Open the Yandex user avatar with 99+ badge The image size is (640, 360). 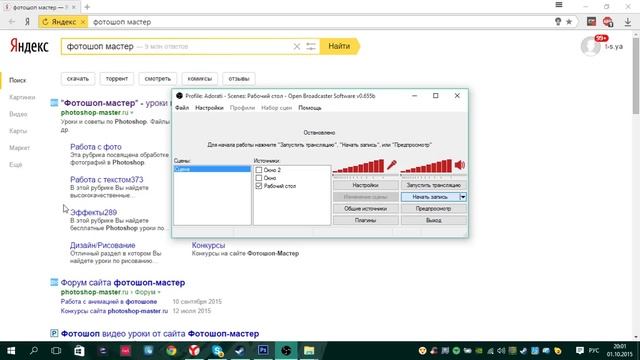(591, 46)
